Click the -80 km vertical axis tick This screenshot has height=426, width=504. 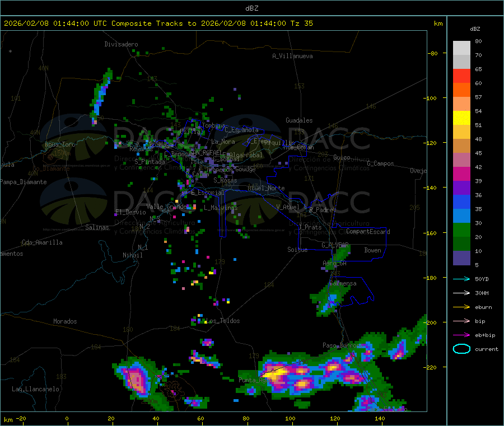point(433,53)
